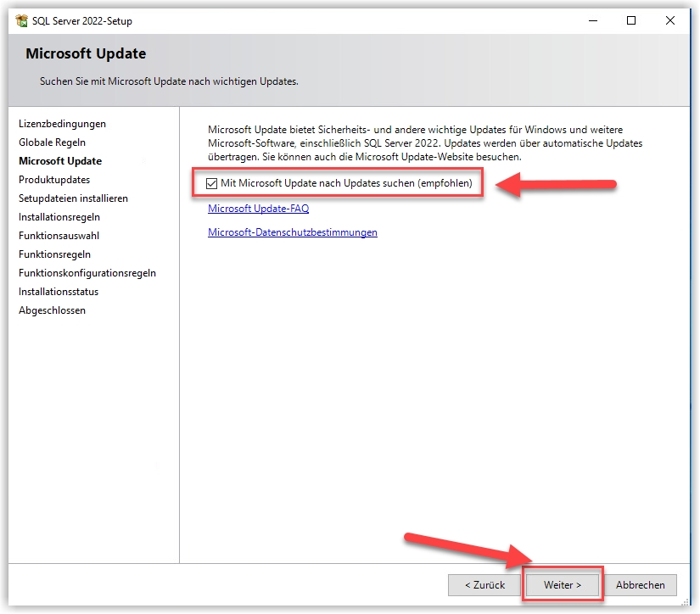Click the SQL Server setup title bar icon
The width and height of the screenshot is (700, 614).
click(x=21, y=21)
